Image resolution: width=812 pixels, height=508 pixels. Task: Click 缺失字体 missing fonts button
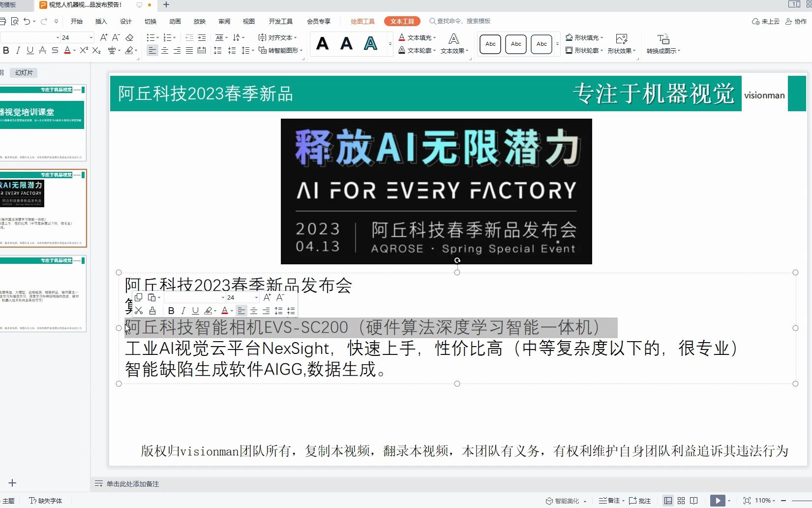click(x=46, y=501)
